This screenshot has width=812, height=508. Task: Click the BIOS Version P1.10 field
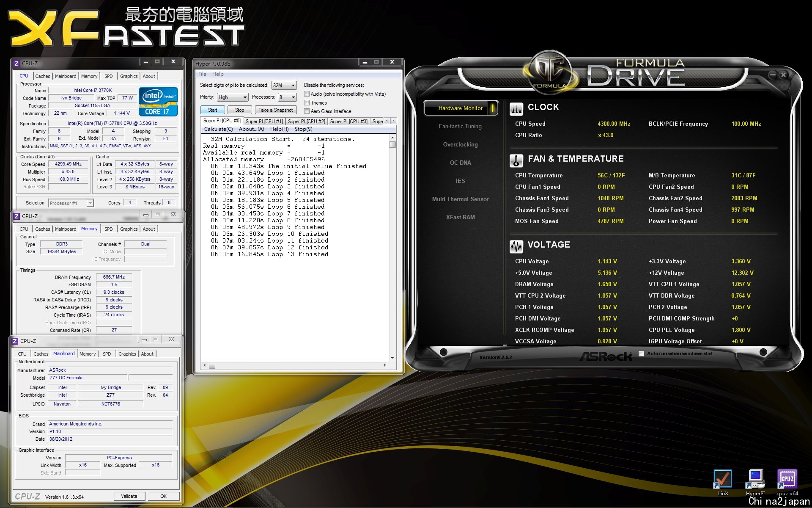110,431
